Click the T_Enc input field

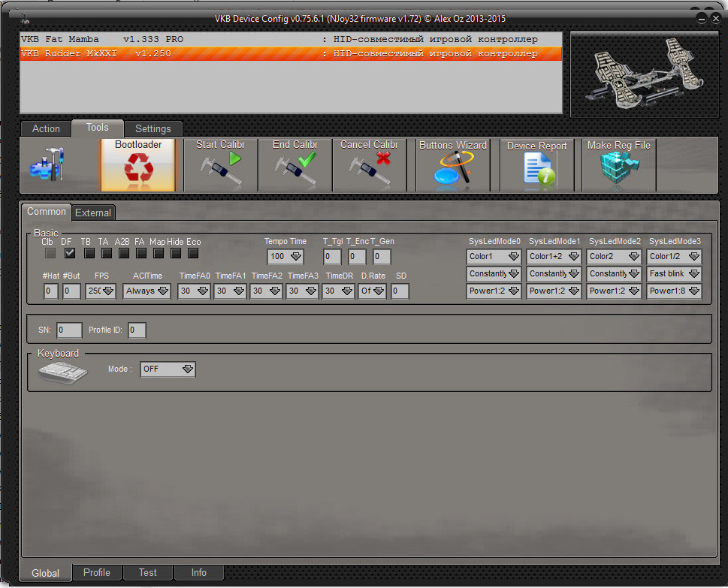click(x=357, y=256)
